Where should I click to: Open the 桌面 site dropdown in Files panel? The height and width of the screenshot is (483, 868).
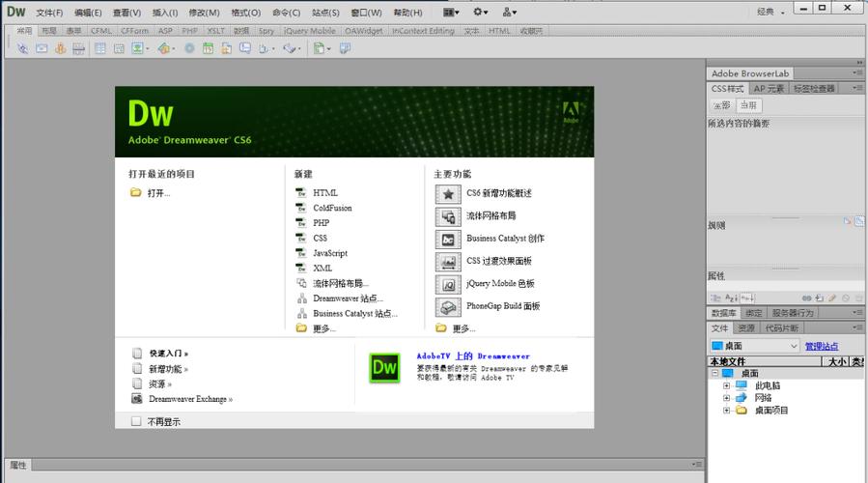755,346
